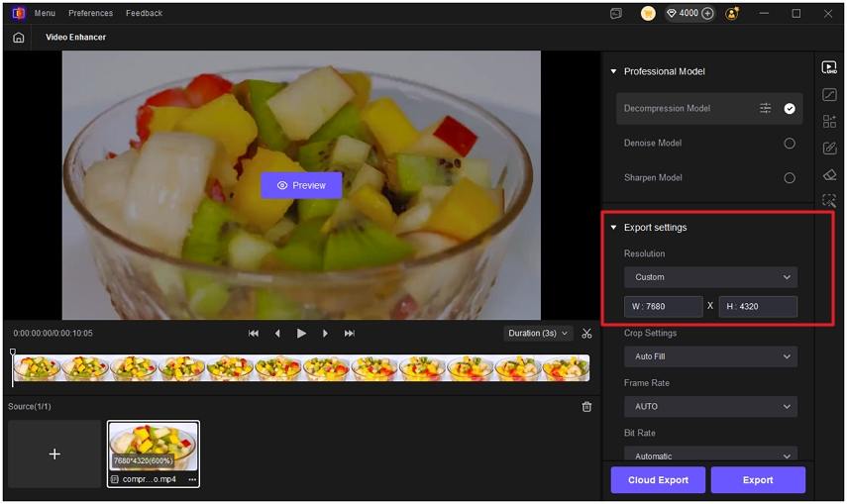Delete source with the trash icon
Viewport: 847px width, 504px height.
pyautogui.click(x=586, y=407)
